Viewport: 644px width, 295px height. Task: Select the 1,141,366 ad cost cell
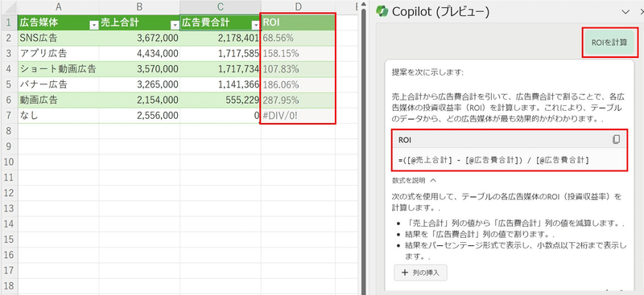pos(220,85)
